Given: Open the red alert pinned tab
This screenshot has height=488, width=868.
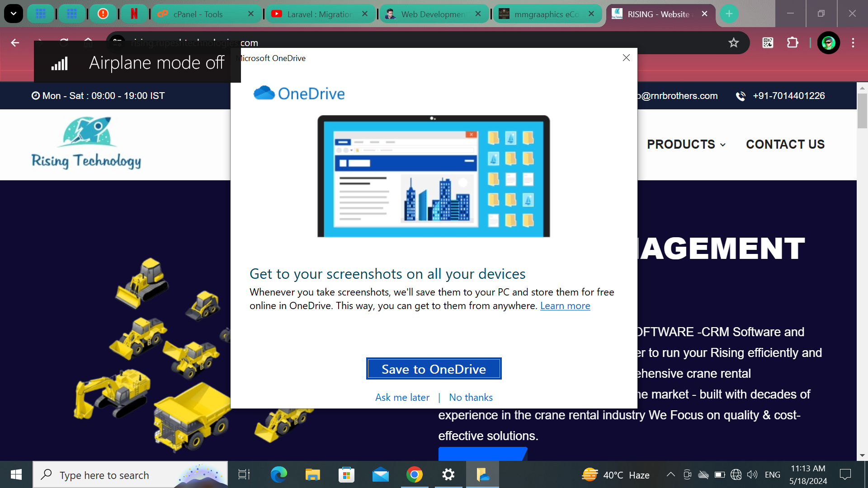Looking at the screenshot, I should [103, 14].
